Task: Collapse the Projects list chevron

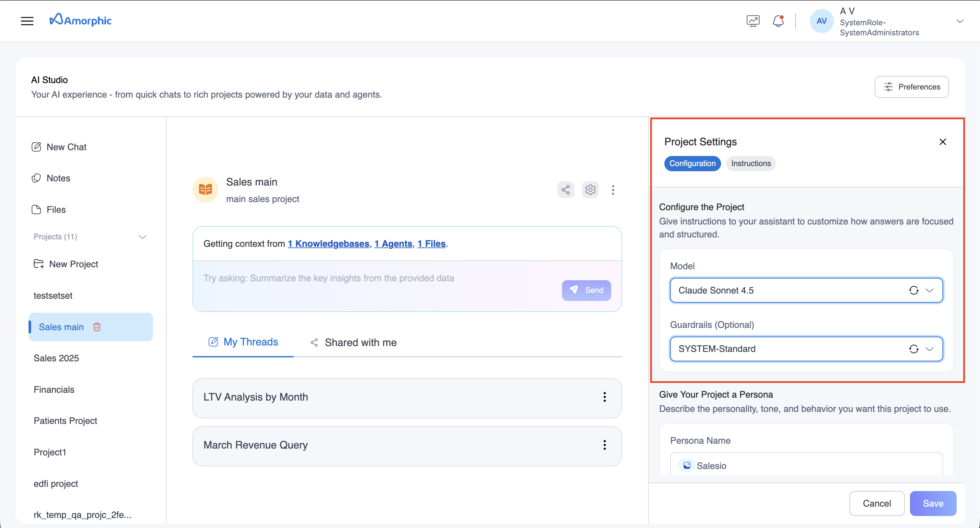Action: [142, 237]
